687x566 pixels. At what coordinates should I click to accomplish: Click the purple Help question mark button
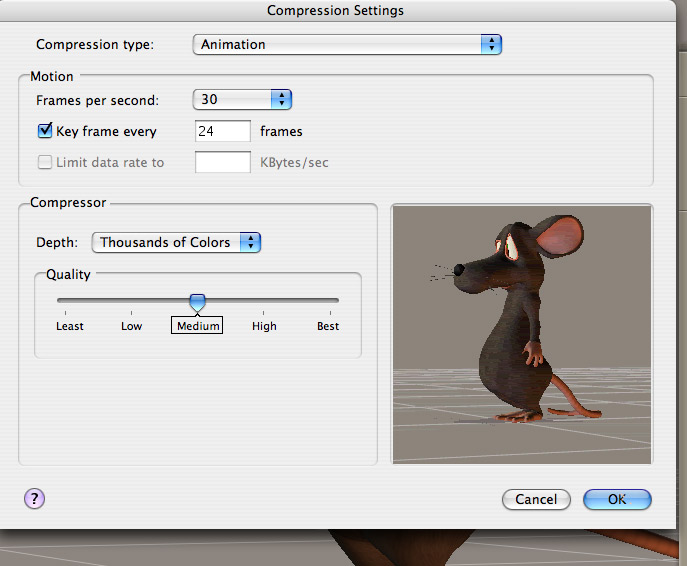click(x=34, y=499)
